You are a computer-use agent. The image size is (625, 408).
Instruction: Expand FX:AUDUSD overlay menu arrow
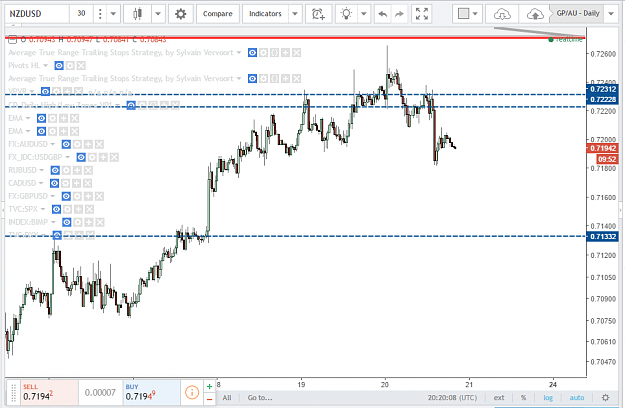pyautogui.click(x=53, y=144)
